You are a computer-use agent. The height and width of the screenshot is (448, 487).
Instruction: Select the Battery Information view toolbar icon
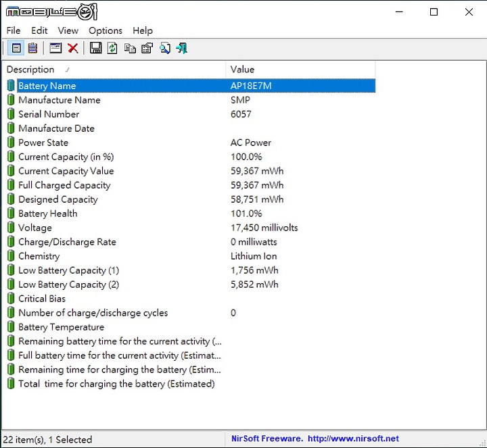(x=16, y=48)
